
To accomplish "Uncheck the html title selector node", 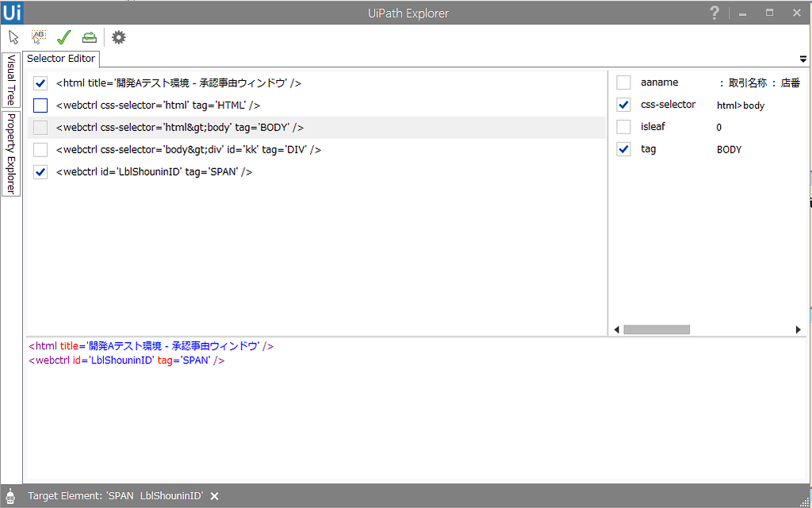I will [40, 83].
